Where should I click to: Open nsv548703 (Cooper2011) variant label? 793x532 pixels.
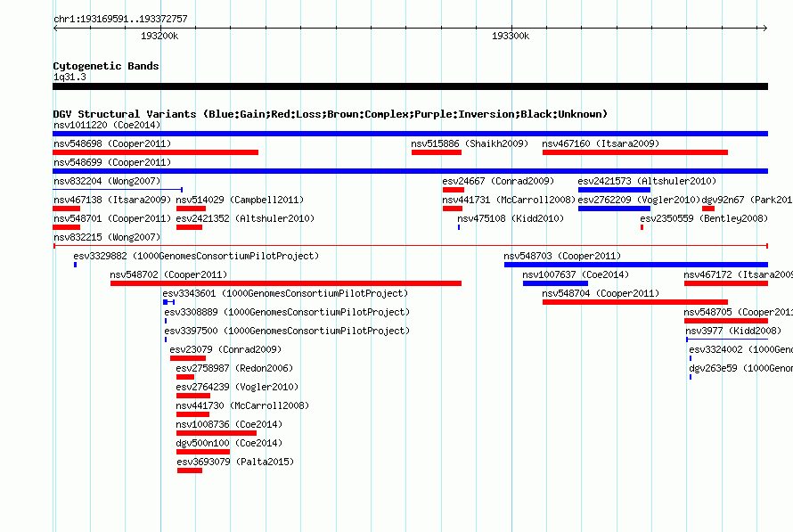tap(562, 256)
